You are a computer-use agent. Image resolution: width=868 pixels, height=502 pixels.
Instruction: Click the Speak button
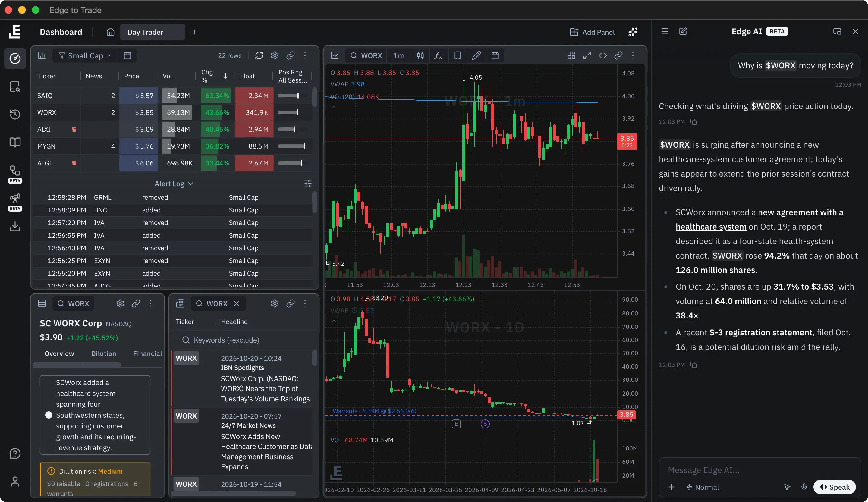(x=835, y=487)
